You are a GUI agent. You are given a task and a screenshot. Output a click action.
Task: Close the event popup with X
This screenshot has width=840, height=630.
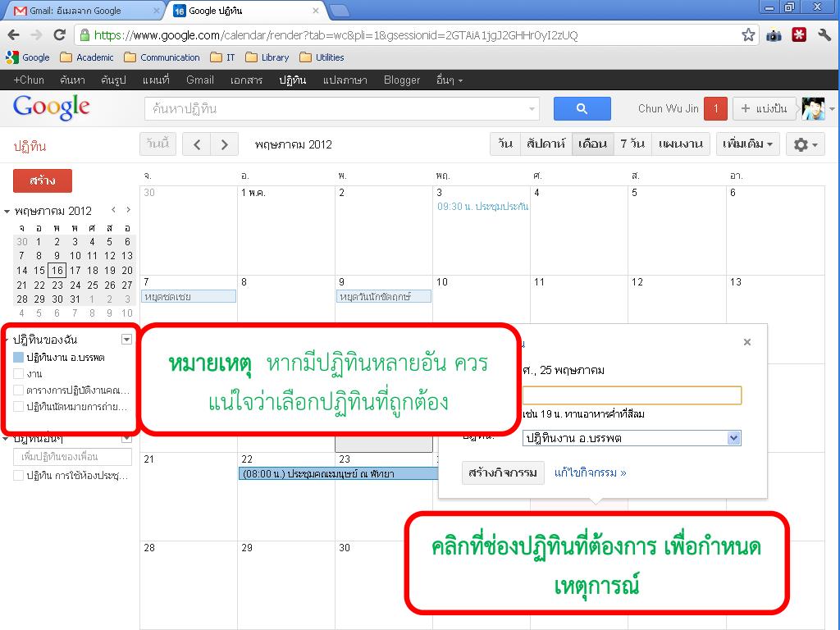point(746,342)
